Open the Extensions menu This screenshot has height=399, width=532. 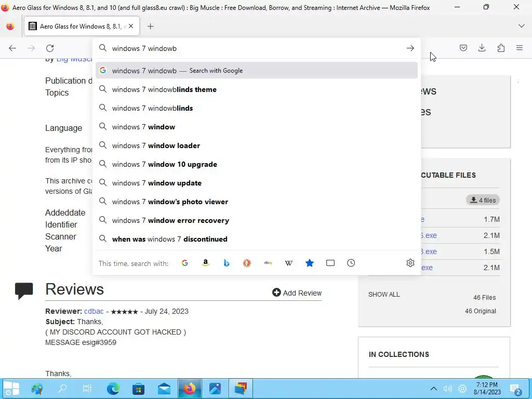(x=501, y=48)
